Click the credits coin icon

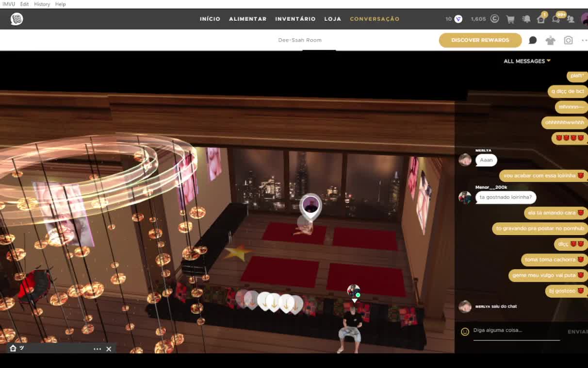tap(494, 19)
